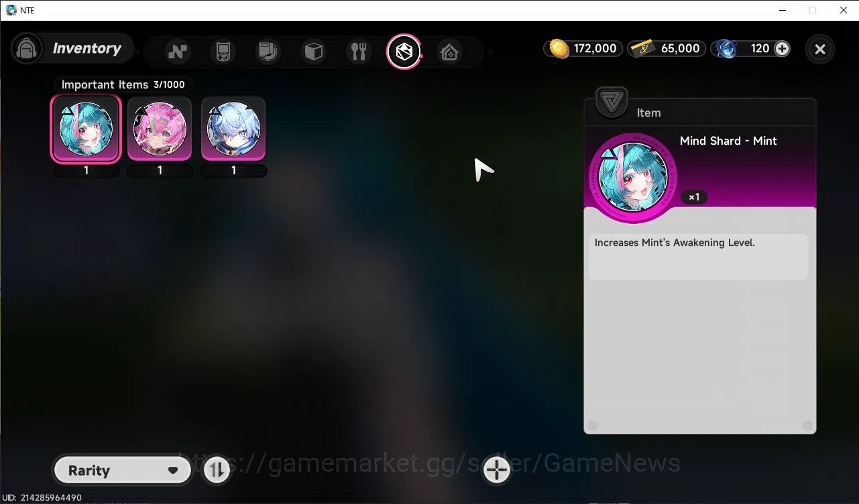Click the gold coin currency icon

click(559, 48)
